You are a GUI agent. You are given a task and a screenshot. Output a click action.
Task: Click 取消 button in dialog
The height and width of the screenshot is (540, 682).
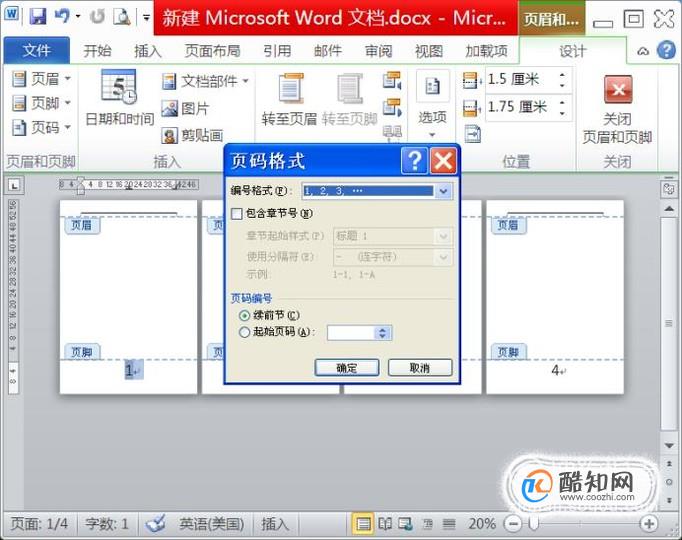(420, 368)
